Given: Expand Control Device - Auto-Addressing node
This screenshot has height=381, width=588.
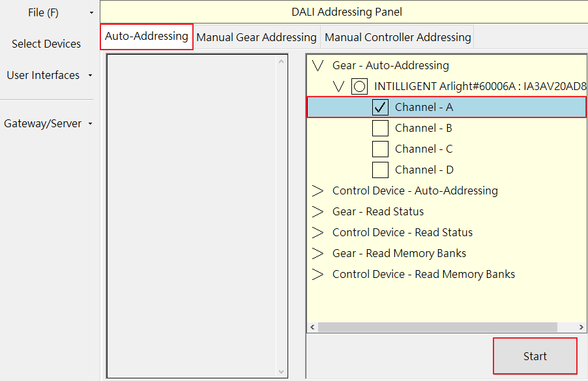Looking at the screenshot, I should pyautogui.click(x=318, y=190).
